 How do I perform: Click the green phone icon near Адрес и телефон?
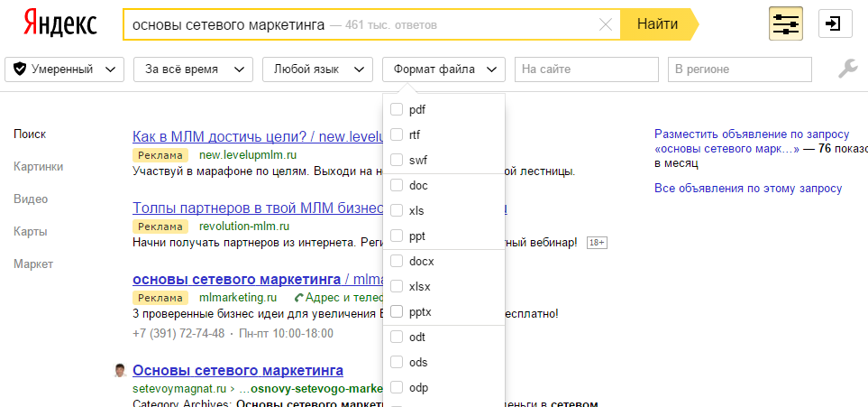click(299, 297)
